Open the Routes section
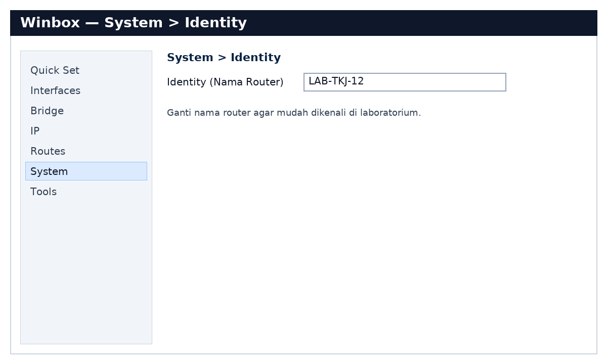This screenshot has width=607, height=364. [x=48, y=151]
